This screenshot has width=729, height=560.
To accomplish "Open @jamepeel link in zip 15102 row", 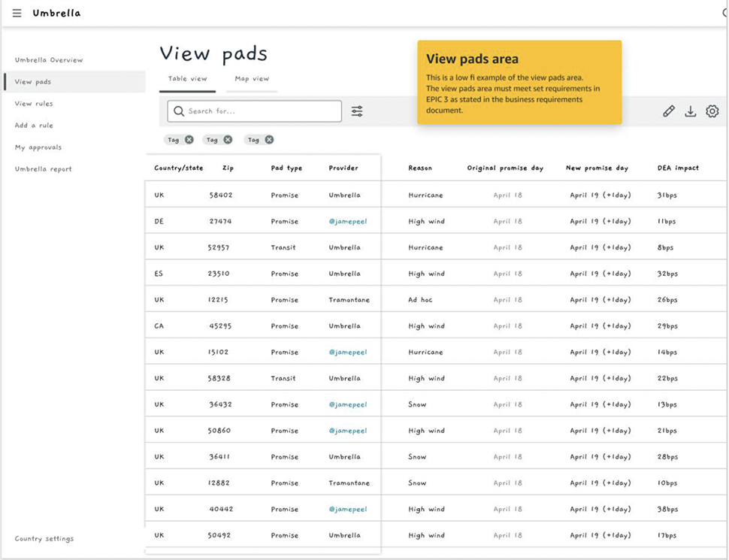I will coord(348,352).
